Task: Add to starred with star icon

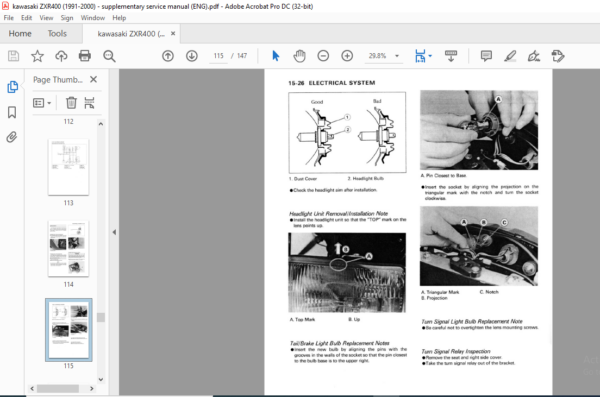Action: [x=37, y=56]
